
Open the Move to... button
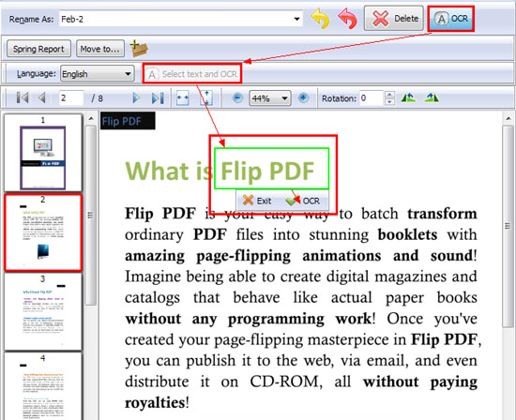click(100, 49)
